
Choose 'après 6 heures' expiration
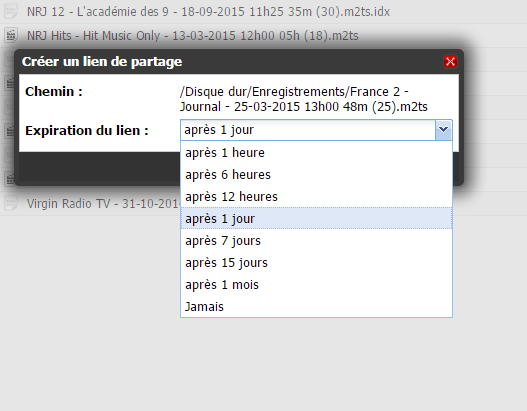click(316, 175)
